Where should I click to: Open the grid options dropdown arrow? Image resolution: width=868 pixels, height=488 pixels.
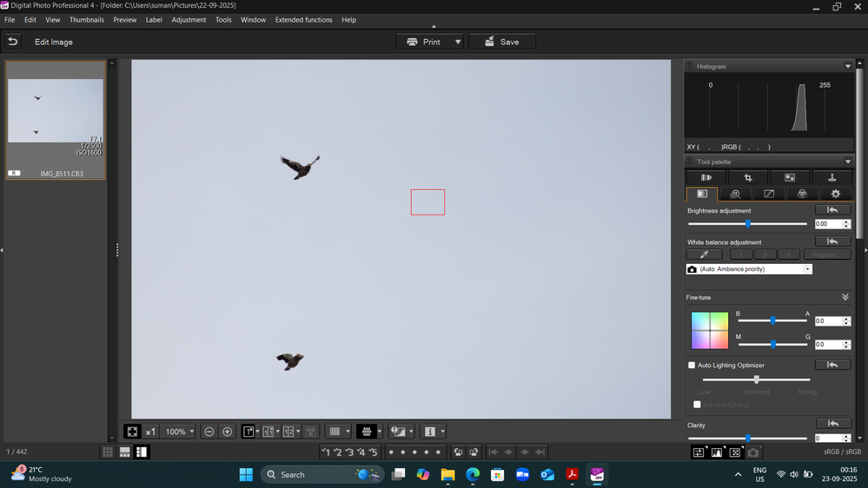(x=348, y=432)
